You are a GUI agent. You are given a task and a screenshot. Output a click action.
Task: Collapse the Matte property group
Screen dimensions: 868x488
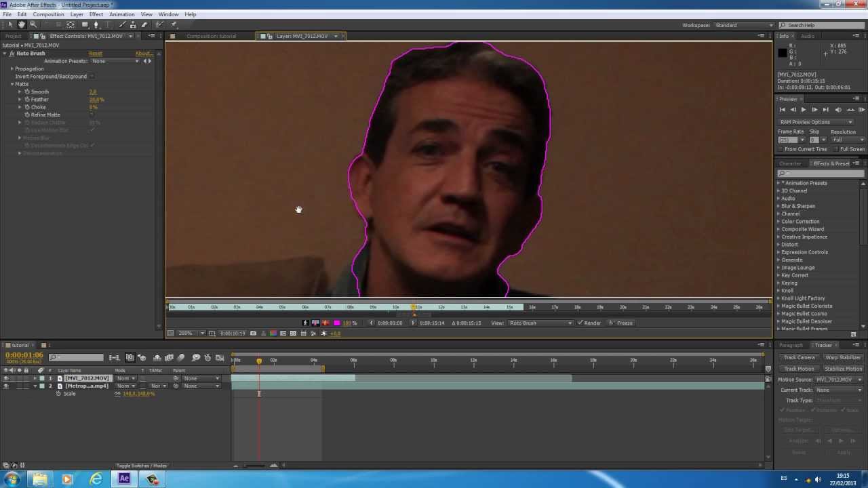pyautogui.click(x=12, y=84)
